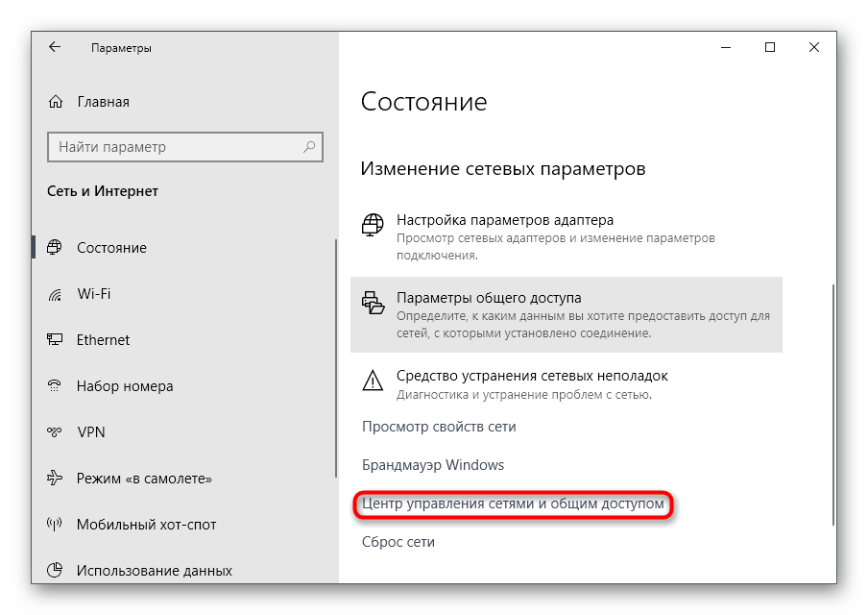Screen dimensions: 868x615
Task: Open the Wi-Fi signal icon
Action: 54,294
